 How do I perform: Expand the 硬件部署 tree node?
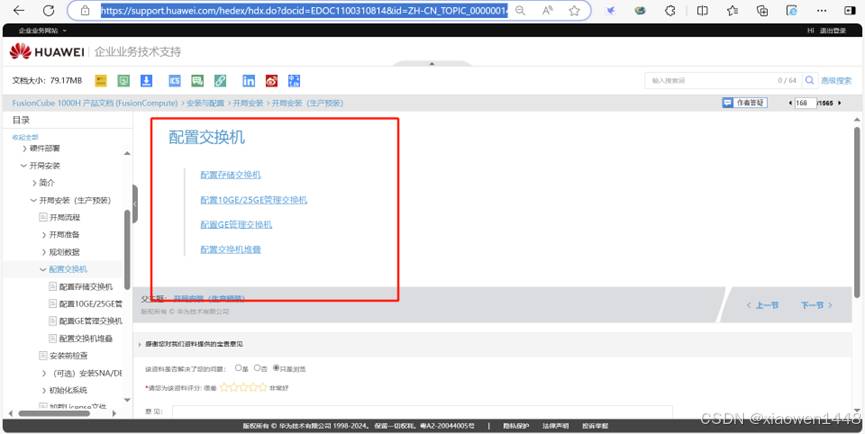(x=24, y=148)
